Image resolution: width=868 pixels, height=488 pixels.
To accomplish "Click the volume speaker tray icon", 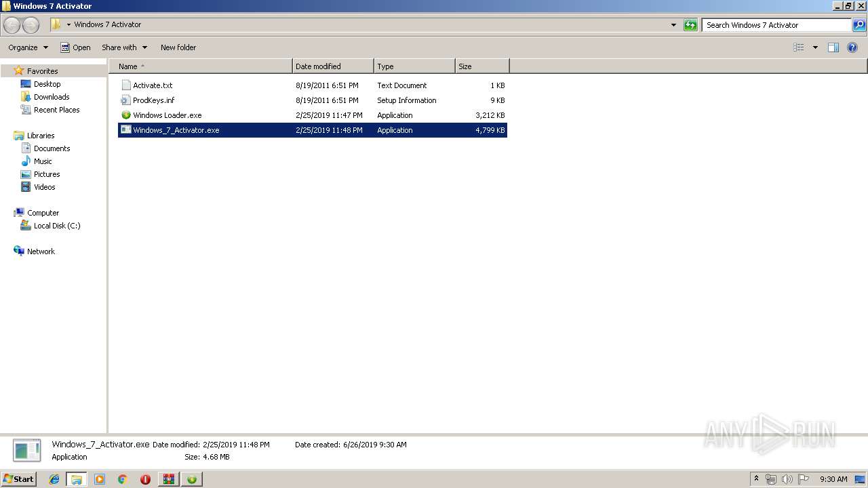I will point(787,479).
